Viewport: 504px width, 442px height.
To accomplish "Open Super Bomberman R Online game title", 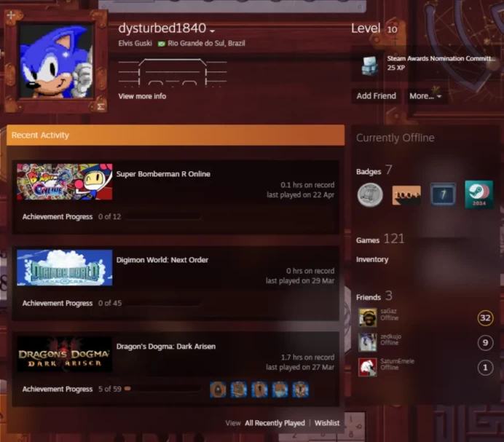I will tap(163, 174).
